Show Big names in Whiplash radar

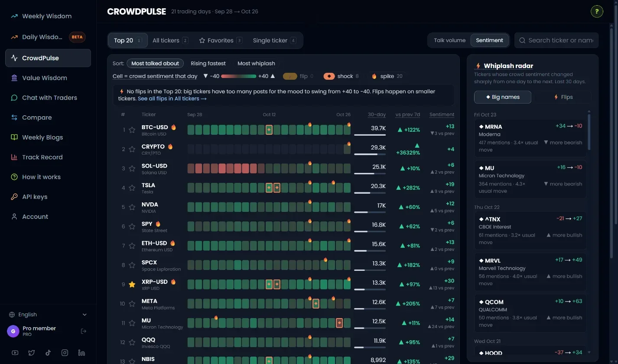pyautogui.click(x=503, y=97)
